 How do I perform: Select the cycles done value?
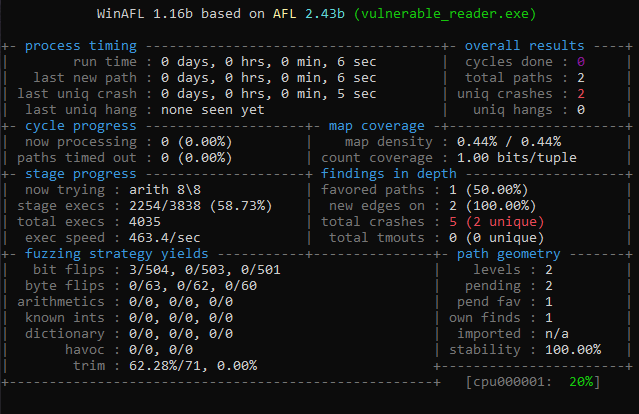(x=580, y=62)
